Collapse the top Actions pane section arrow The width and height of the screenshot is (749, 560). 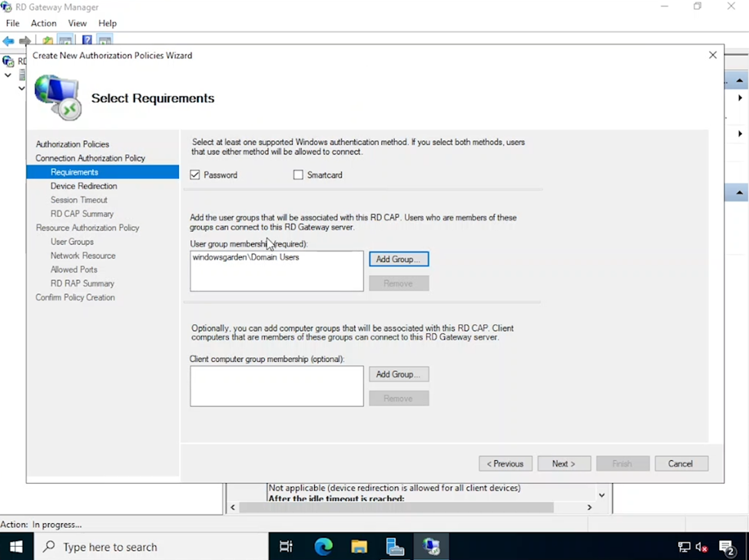(739, 81)
